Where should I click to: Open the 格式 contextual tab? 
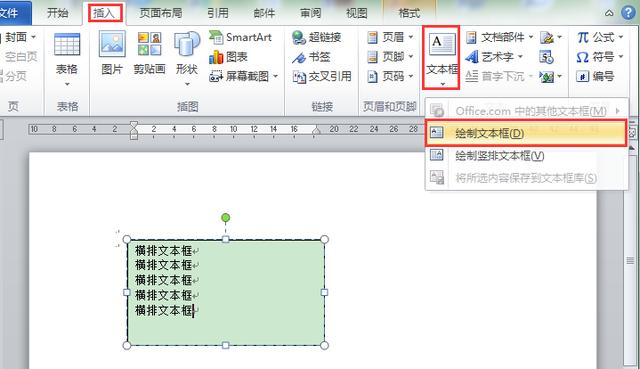409,13
